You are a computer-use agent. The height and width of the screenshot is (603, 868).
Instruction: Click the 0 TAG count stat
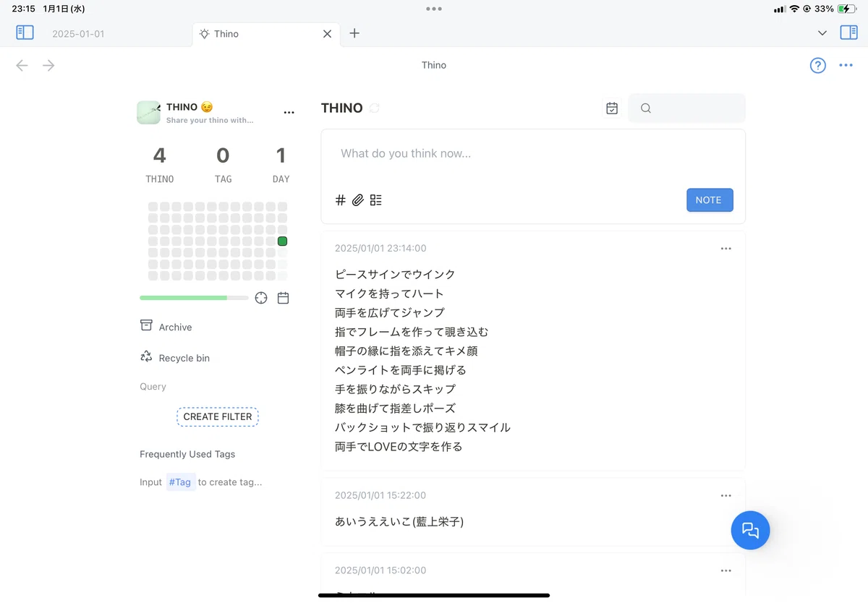coord(223,165)
